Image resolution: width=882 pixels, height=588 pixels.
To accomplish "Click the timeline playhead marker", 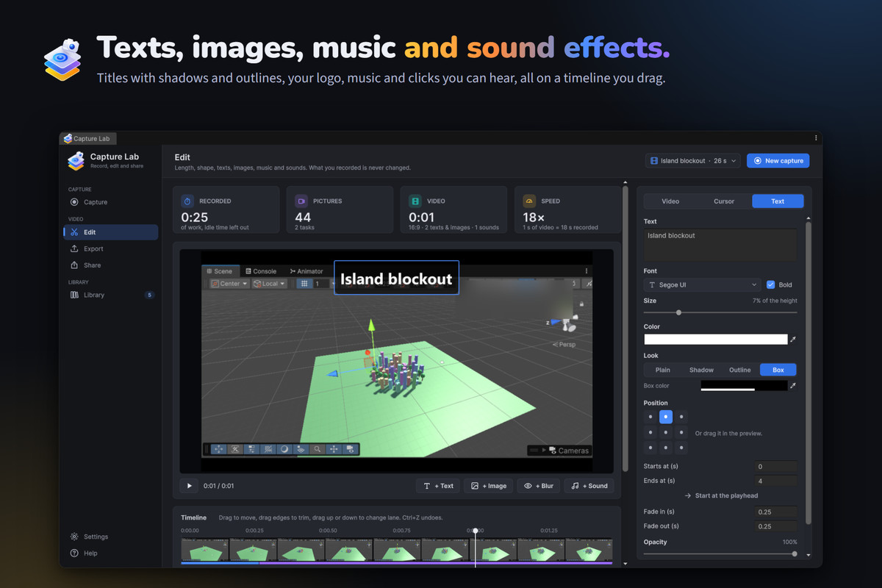I will (476, 531).
